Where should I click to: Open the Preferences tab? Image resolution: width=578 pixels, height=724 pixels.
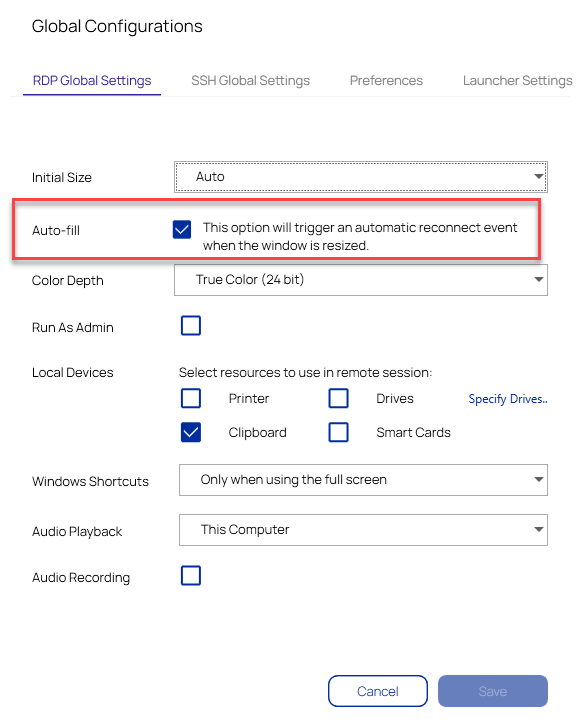[386, 81]
